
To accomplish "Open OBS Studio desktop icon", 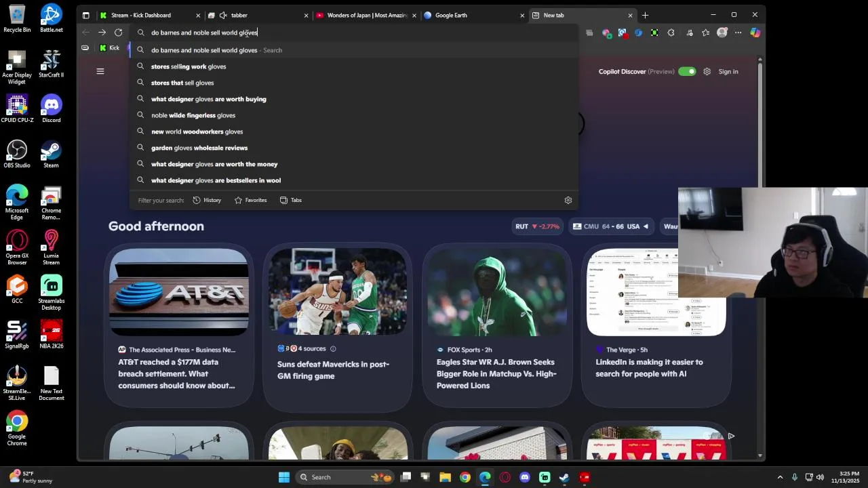I will pos(17,154).
